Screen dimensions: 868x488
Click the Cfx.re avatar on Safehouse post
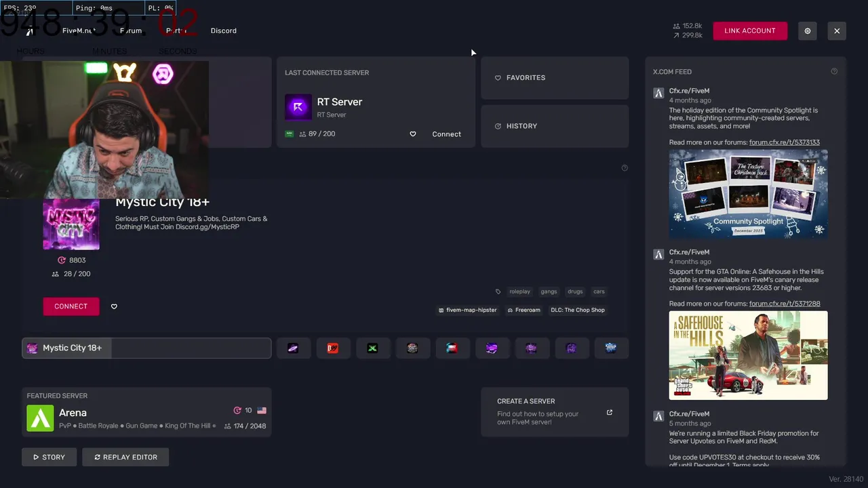[658, 255]
